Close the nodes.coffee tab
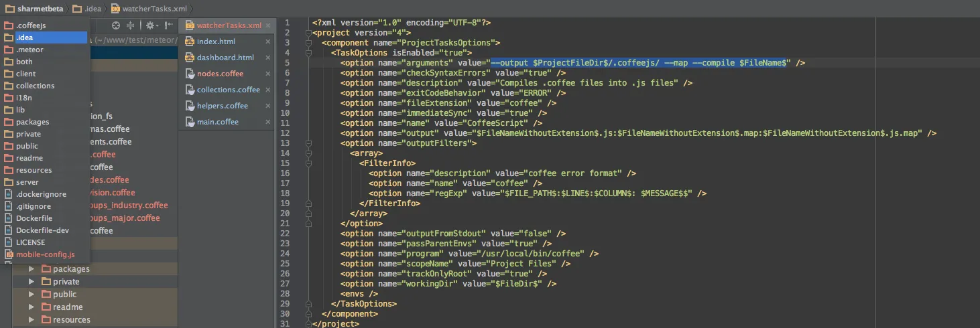Image resolution: width=980 pixels, height=328 pixels. [268, 74]
